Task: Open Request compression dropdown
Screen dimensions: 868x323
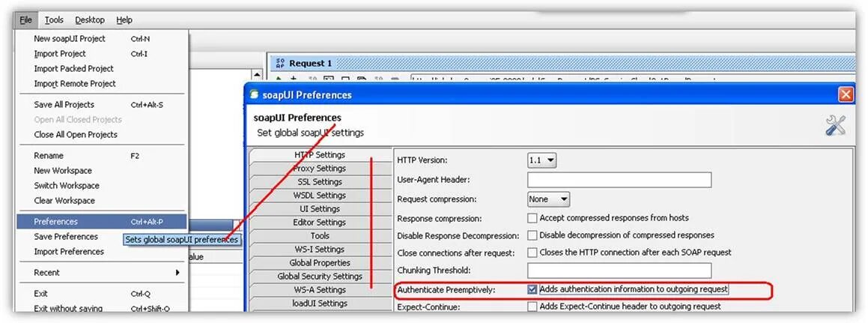Action: [x=549, y=199]
